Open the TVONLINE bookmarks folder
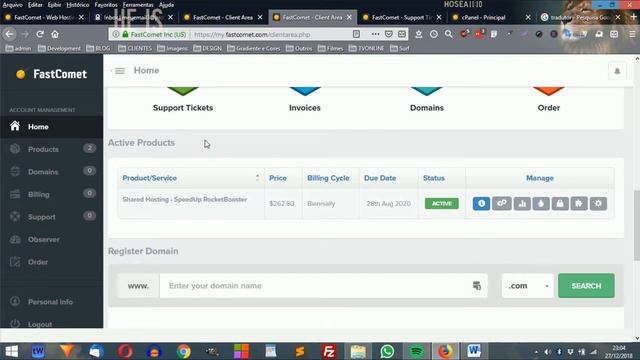 coord(367,48)
